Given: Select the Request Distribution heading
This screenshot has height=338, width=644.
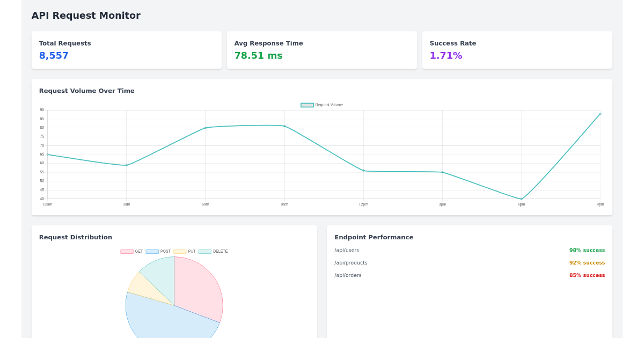Looking at the screenshot, I should pyautogui.click(x=75, y=237).
